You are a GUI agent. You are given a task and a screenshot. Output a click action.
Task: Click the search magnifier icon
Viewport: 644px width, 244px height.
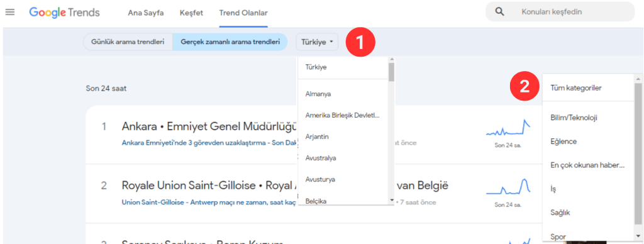coord(499,12)
